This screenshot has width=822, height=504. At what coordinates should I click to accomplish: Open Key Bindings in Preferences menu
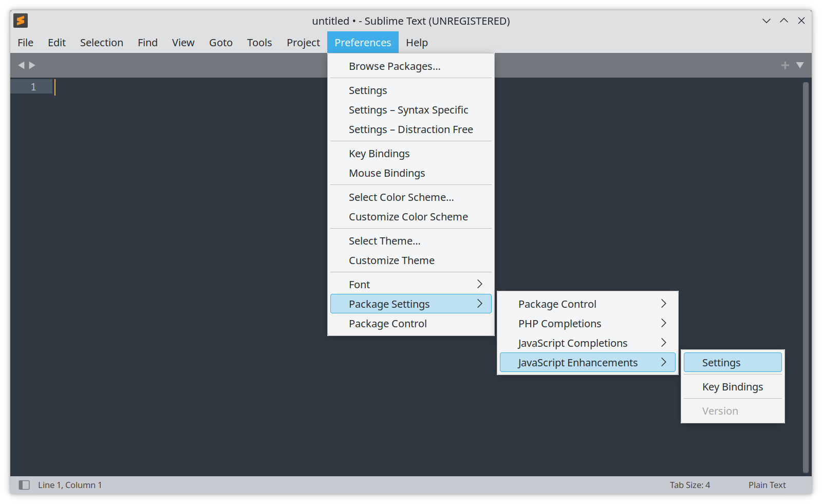tap(411, 154)
